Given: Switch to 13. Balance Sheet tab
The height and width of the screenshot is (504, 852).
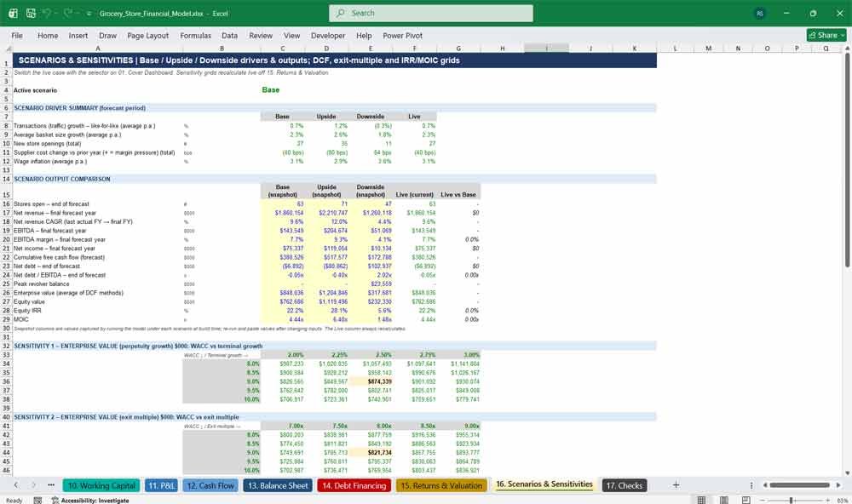Looking at the screenshot, I should coord(278,485).
